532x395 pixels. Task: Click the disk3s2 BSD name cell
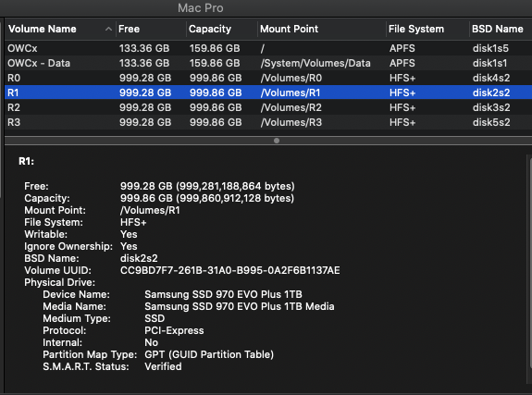coord(491,107)
